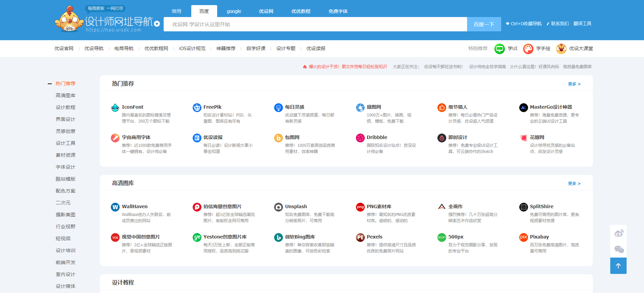Viewport: 644px width, 293px height.
Task: Open the 爆火的设计干货 announcement link
Action: [x=348, y=67]
